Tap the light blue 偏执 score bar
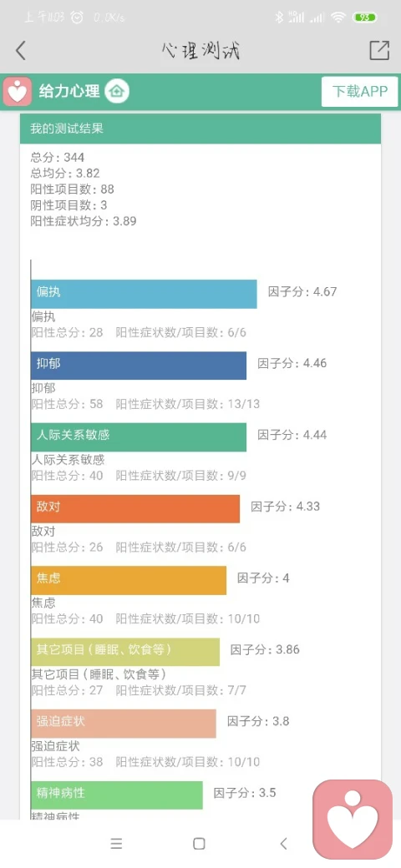The height and width of the screenshot is (868, 401). tap(144, 294)
